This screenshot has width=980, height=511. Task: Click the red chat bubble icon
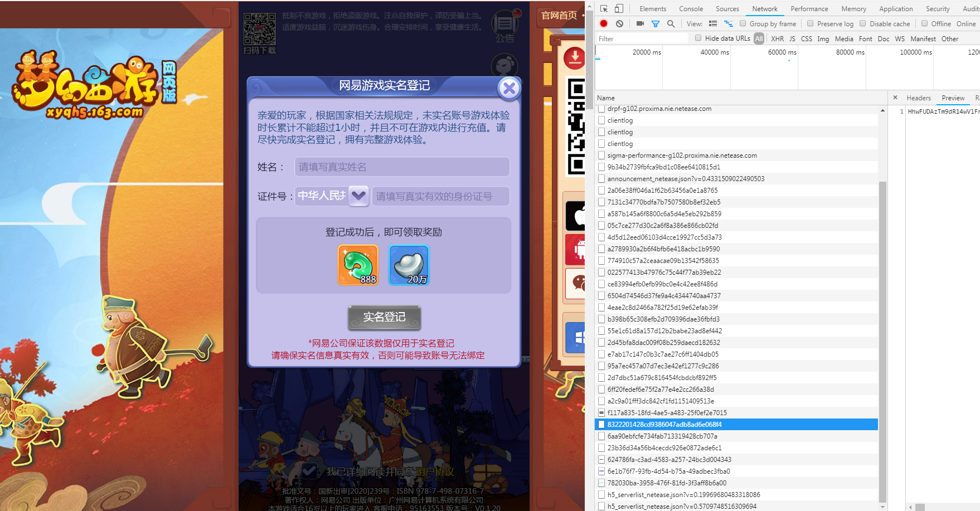[x=576, y=284]
